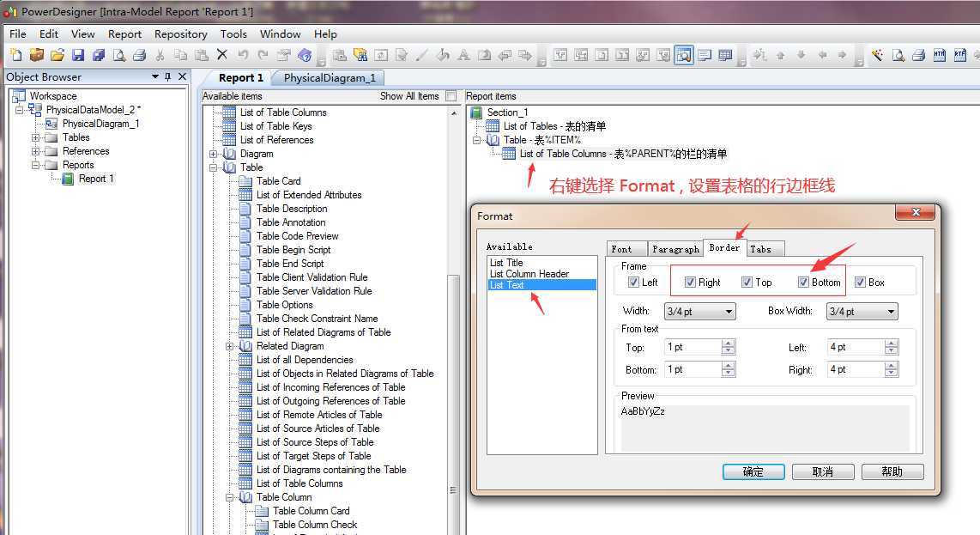The width and height of the screenshot is (980, 535).
Task: Open the File menu
Action: (17, 33)
